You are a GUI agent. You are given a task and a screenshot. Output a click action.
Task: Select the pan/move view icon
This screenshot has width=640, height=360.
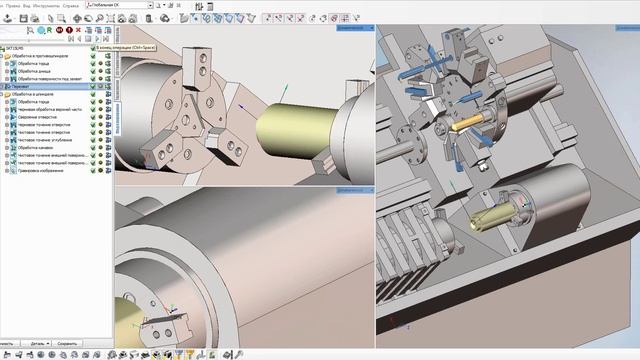tap(77, 18)
